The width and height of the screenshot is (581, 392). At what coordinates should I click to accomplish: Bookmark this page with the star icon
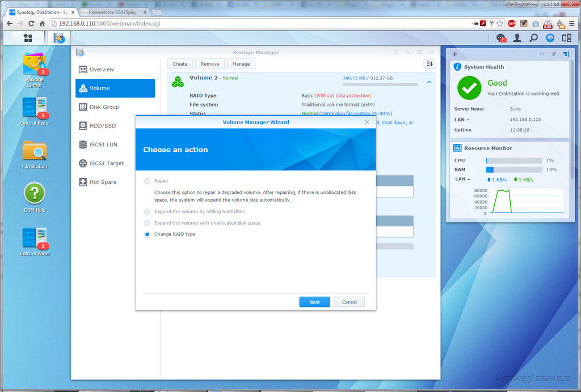point(500,23)
